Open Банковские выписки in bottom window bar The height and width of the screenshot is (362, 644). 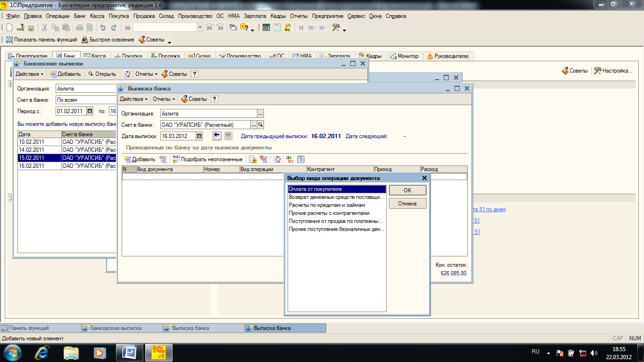click(122, 328)
